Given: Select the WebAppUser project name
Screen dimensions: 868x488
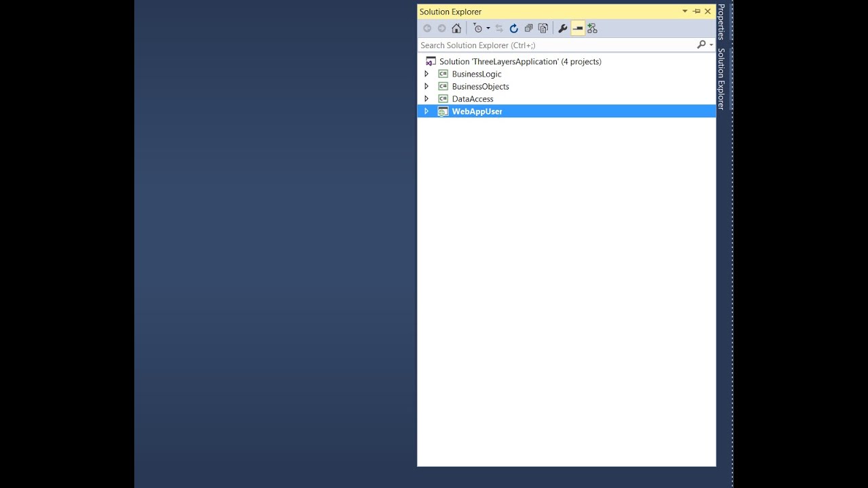Looking at the screenshot, I should [477, 111].
